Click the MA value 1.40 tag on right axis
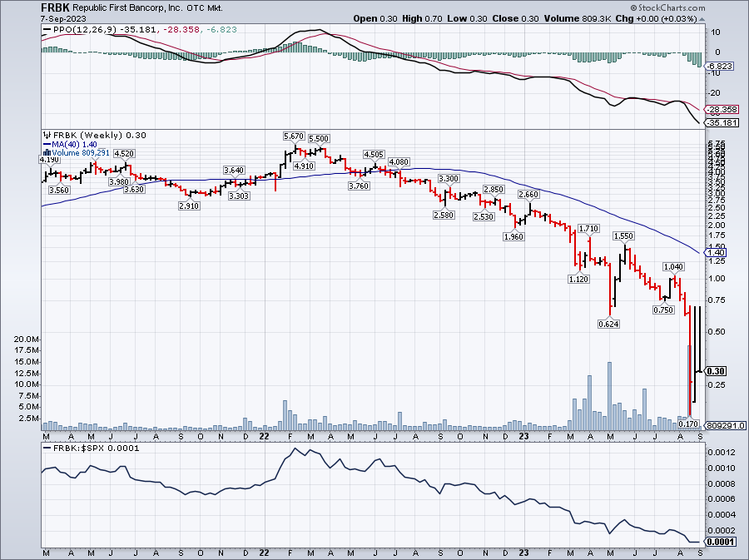Viewport: 749px width, 560px height. [x=716, y=251]
